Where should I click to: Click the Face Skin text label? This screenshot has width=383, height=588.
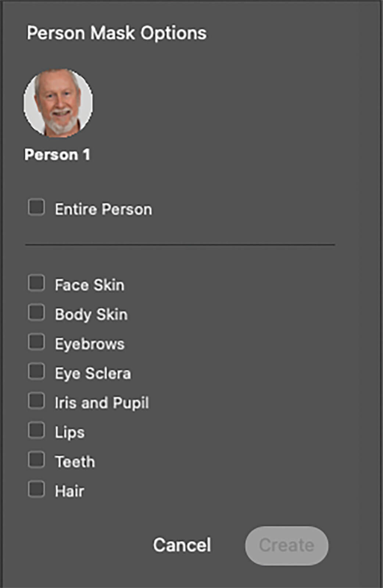coord(90,285)
